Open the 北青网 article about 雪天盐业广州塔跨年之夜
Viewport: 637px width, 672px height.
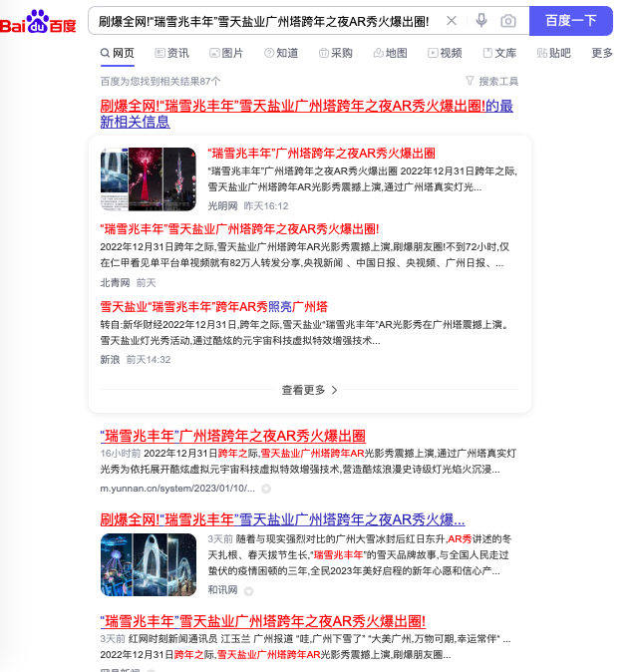click(239, 229)
